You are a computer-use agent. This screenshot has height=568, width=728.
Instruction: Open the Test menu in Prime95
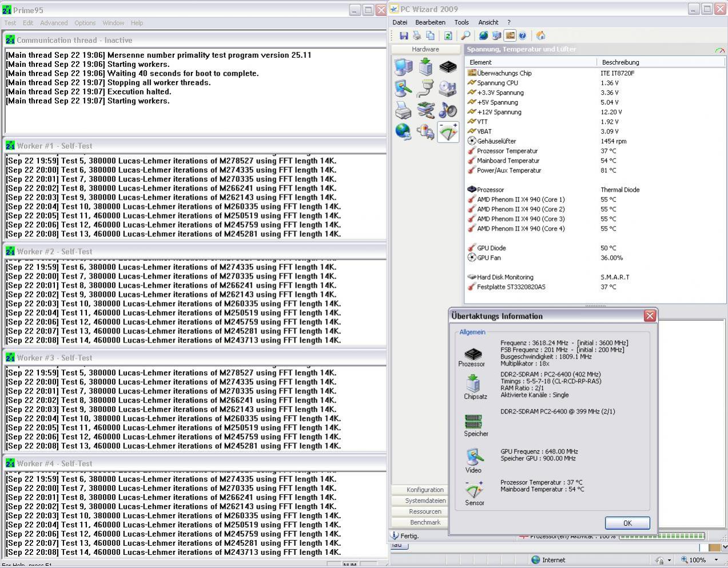[x=10, y=23]
